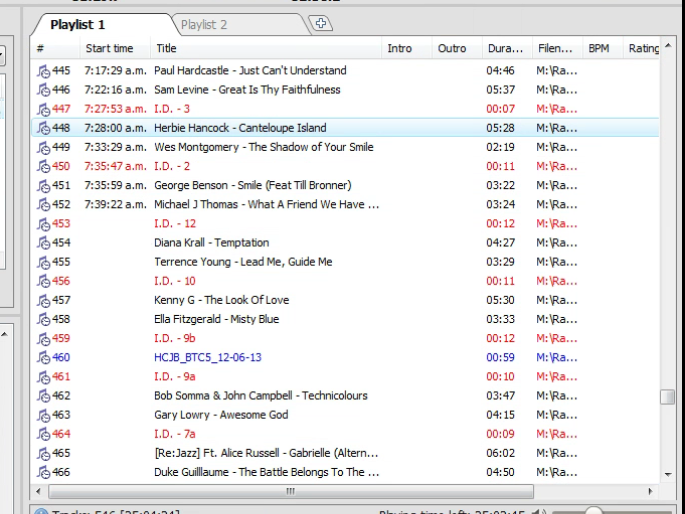Select the I.D. - 12 jingle title

click(x=175, y=224)
